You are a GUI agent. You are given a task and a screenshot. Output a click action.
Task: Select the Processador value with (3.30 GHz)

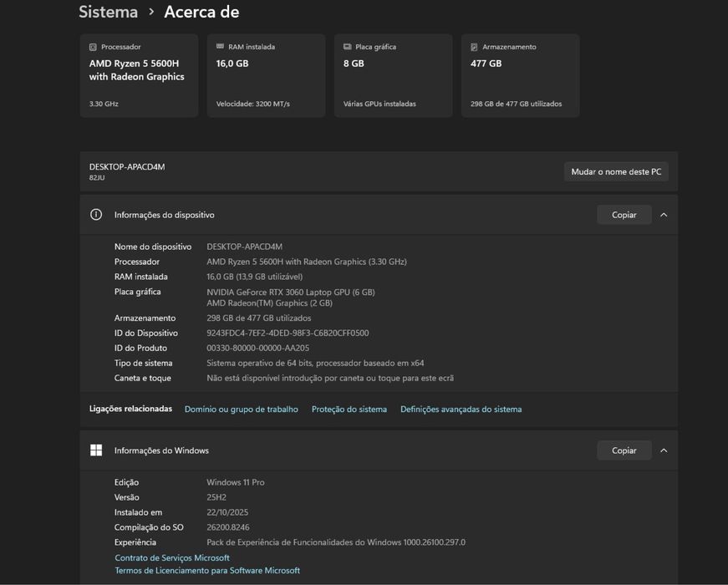307,262
